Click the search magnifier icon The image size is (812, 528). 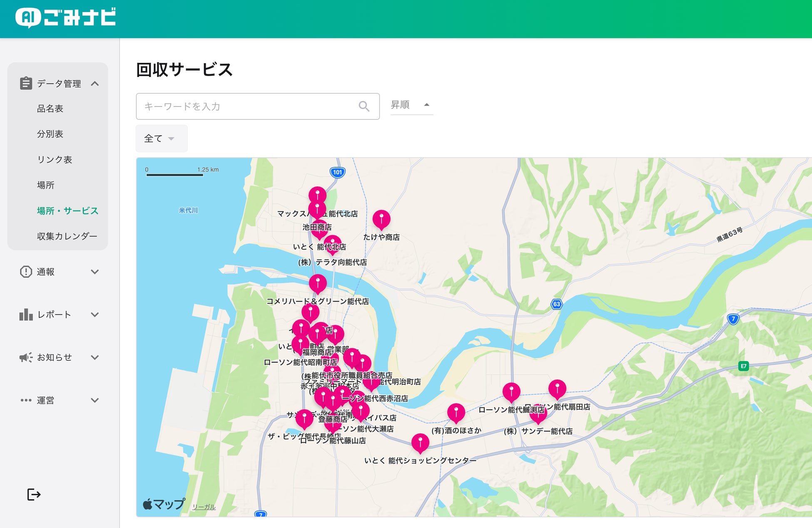(364, 107)
